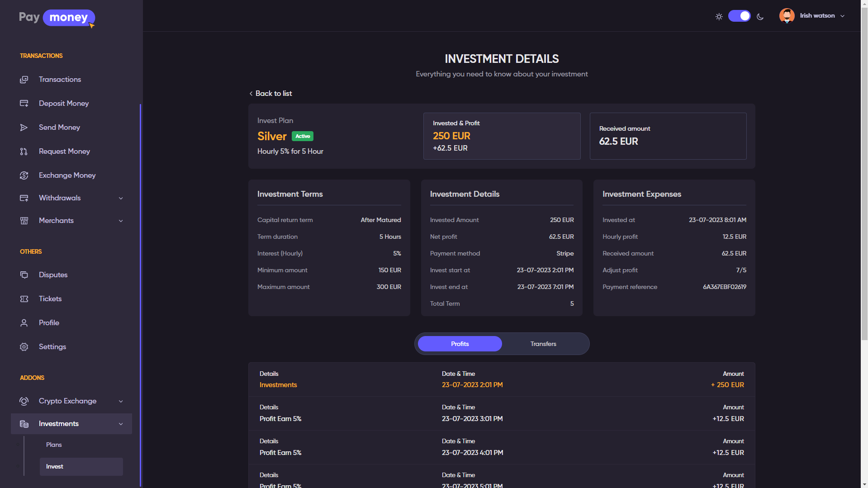Click the Settings gear icon
Image resolution: width=868 pixels, height=488 pixels.
[x=24, y=347]
